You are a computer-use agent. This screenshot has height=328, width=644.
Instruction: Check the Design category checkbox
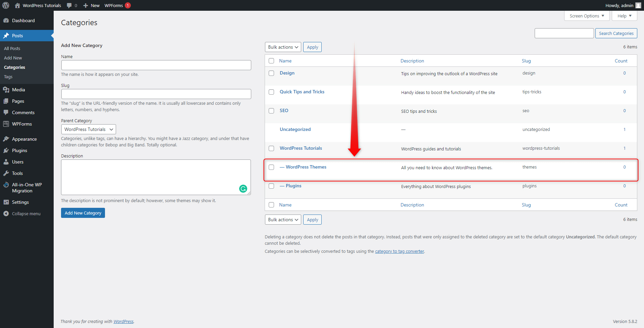(x=271, y=73)
